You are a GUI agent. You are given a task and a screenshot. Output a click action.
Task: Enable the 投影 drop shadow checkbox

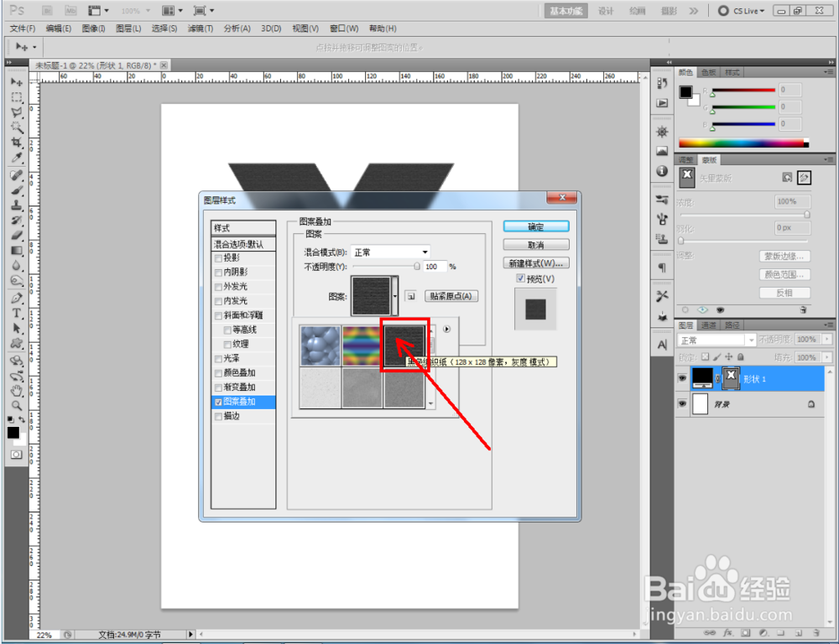click(x=218, y=258)
